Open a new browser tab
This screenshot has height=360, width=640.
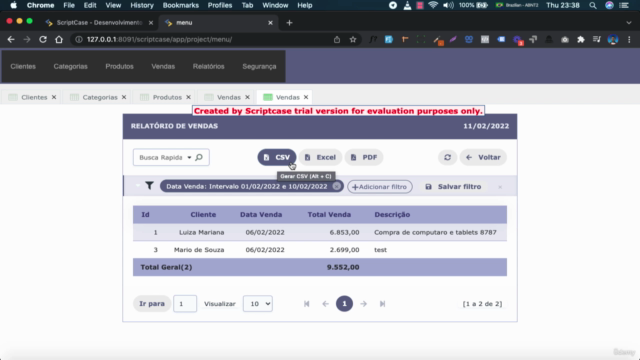(x=289, y=23)
